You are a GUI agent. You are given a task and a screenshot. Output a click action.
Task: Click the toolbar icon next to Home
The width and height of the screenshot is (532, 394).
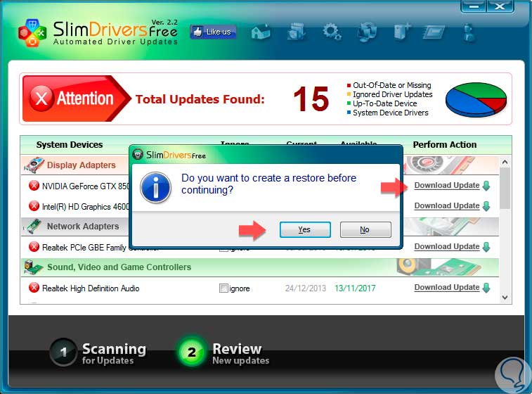[x=297, y=32]
